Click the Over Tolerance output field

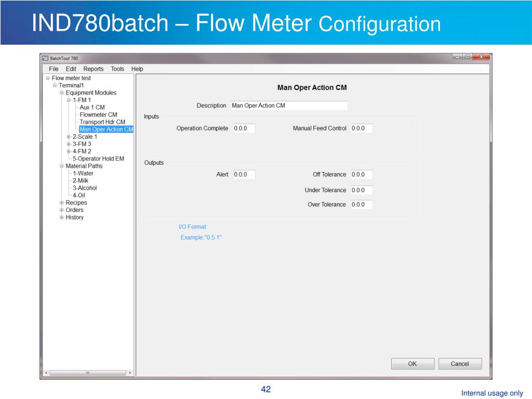click(x=362, y=205)
